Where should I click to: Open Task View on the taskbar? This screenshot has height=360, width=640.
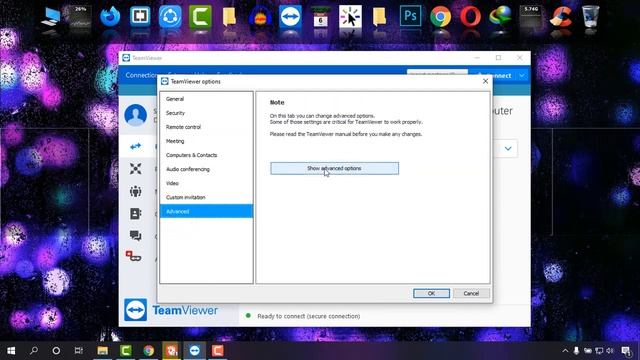point(79,351)
